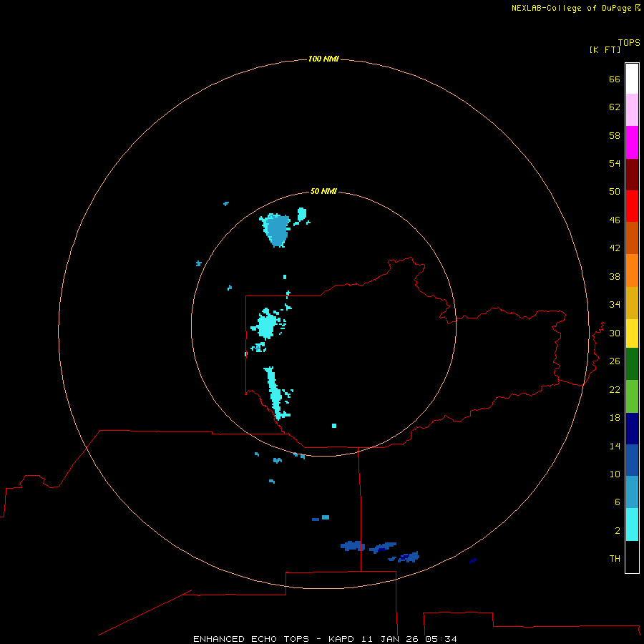Click the light blue swatch near 6
Image resolution: width=644 pixels, height=644 pixels.
(632, 492)
